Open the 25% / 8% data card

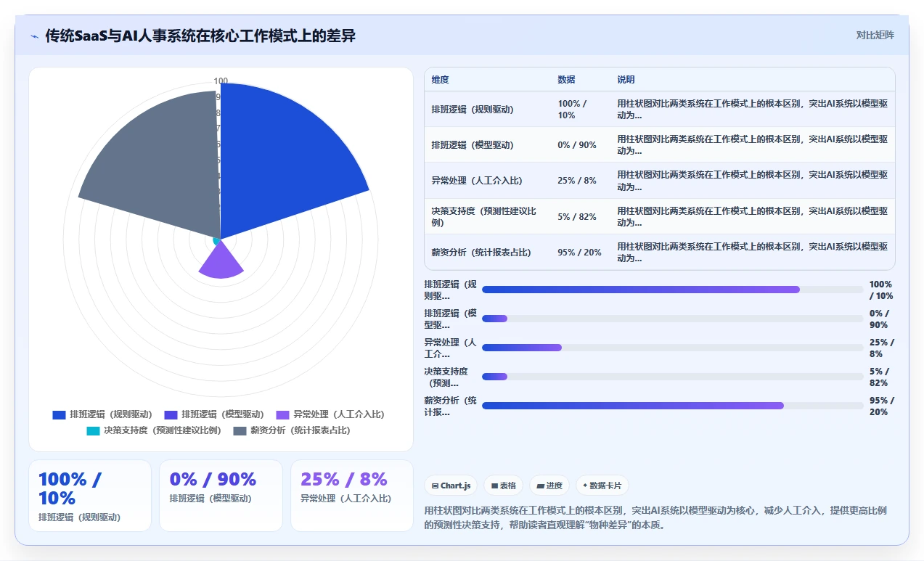point(352,496)
